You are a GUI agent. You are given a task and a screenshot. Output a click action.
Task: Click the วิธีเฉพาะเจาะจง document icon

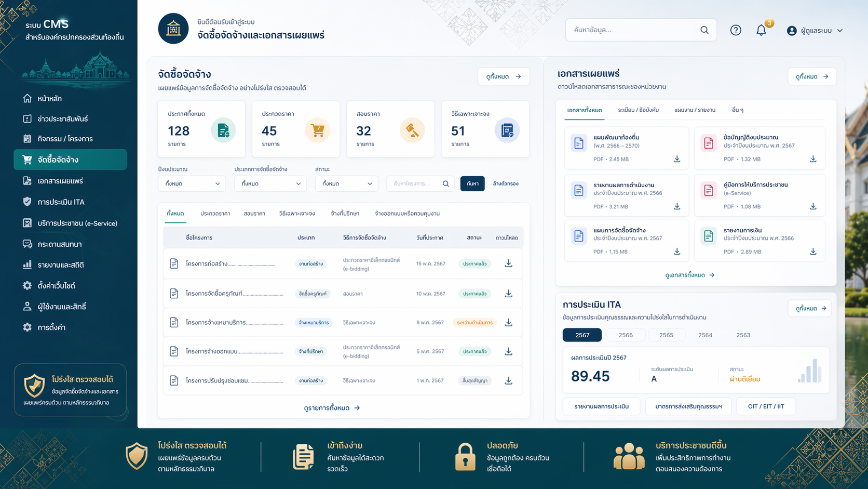click(x=507, y=130)
